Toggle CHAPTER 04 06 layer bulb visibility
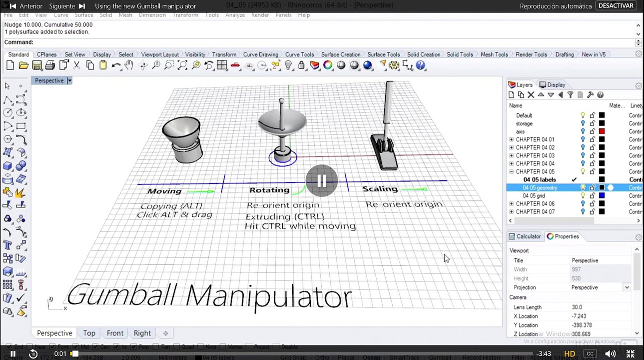 click(x=583, y=203)
